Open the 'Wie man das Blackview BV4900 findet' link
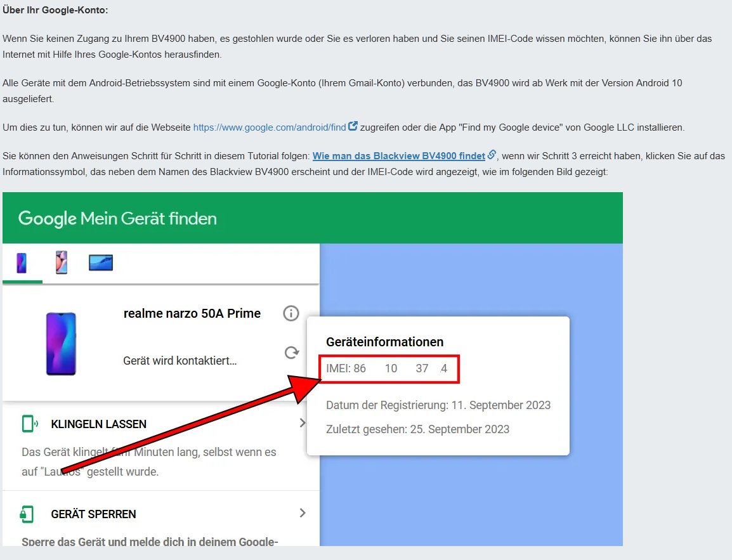The width and height of the screenshot is (732, 560). 399,156
